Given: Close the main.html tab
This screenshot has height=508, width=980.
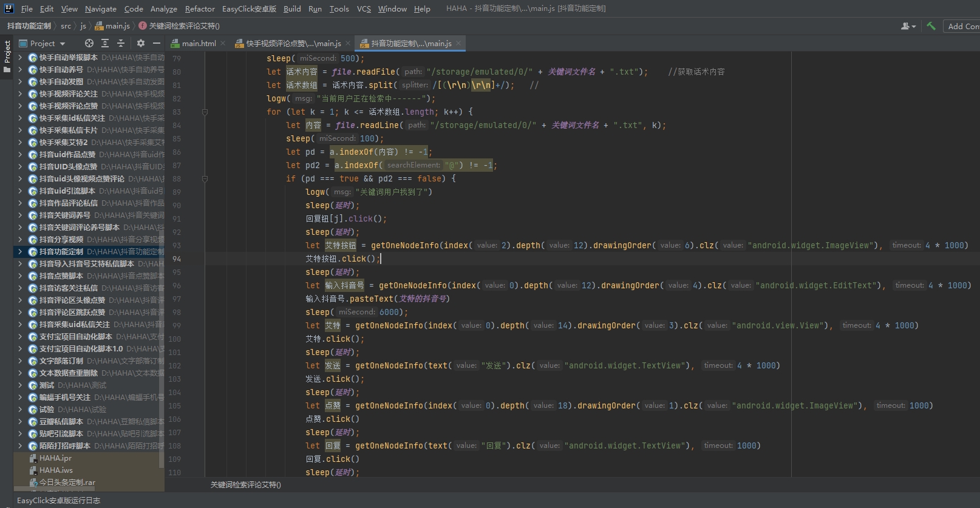Looking at the screenshot, I should click(223, 43).
